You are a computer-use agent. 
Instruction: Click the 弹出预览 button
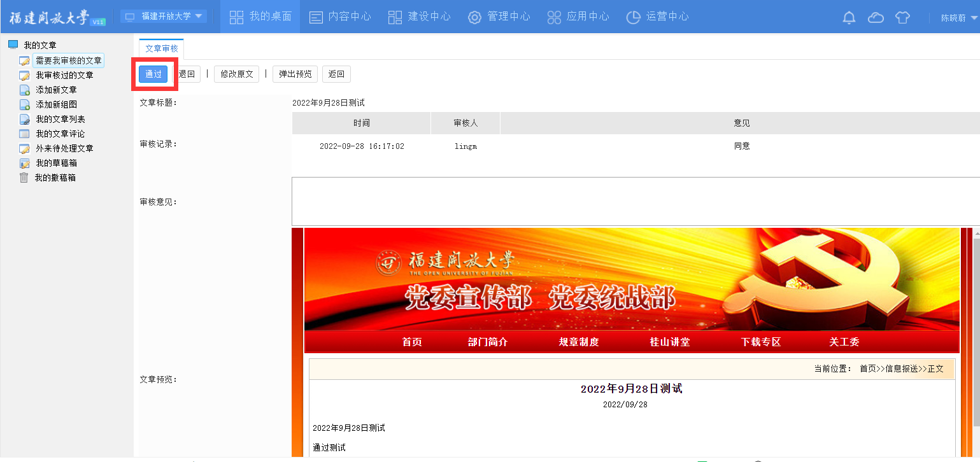[295, 74]
